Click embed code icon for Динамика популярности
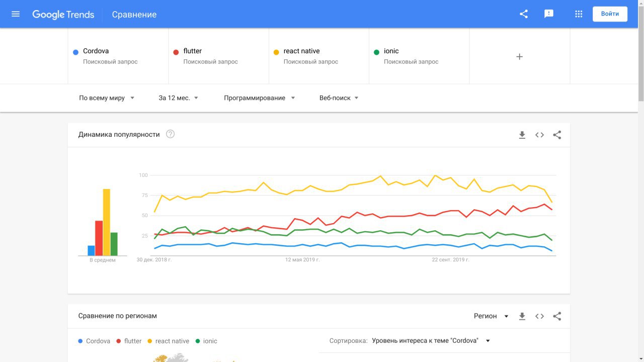The image size is (644, 362). pyautogui.click(x=539, y=135)
